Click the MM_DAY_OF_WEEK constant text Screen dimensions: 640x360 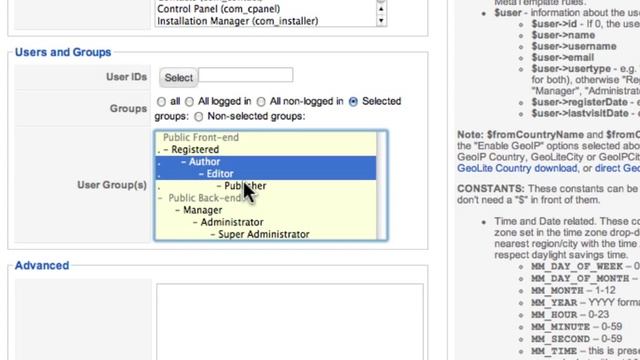point(577,267)
